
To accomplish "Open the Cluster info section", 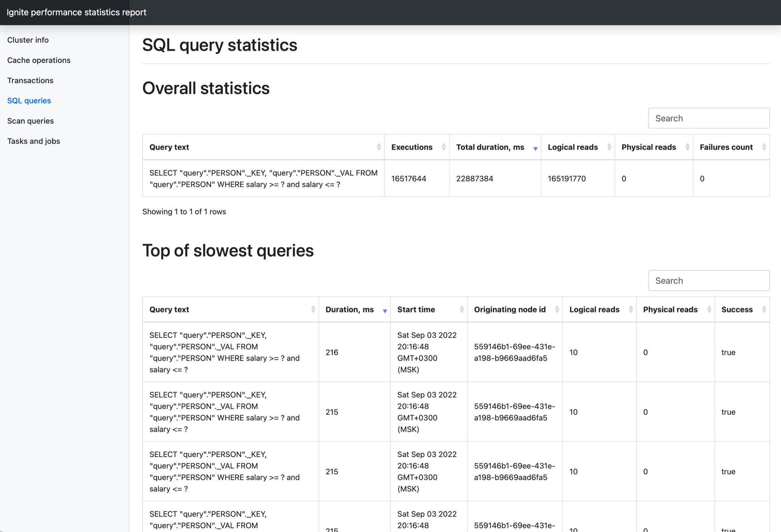I will point(28,40).
